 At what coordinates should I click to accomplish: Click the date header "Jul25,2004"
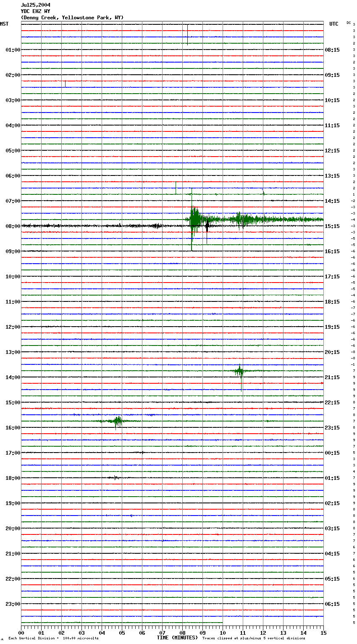36,5
